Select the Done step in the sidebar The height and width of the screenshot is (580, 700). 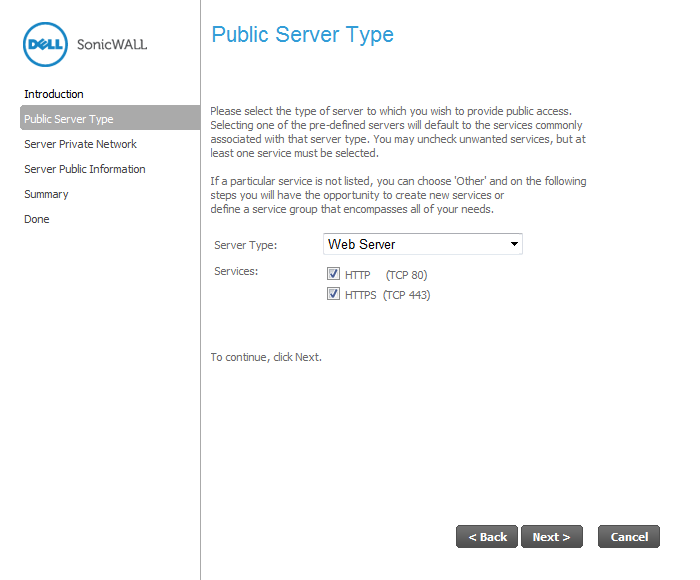coord(37,219)
